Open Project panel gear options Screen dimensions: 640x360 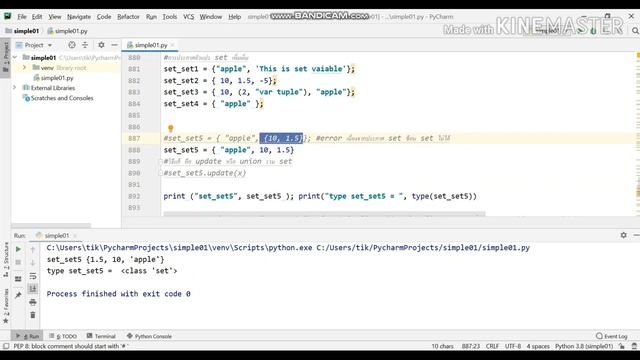(101, 45)
